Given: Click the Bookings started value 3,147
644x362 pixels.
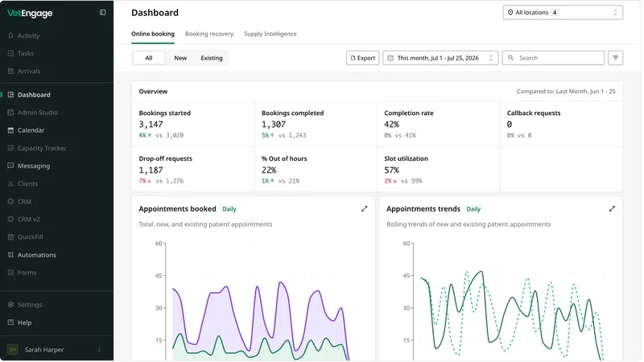Looking at the screenshot, I should 151,125.
